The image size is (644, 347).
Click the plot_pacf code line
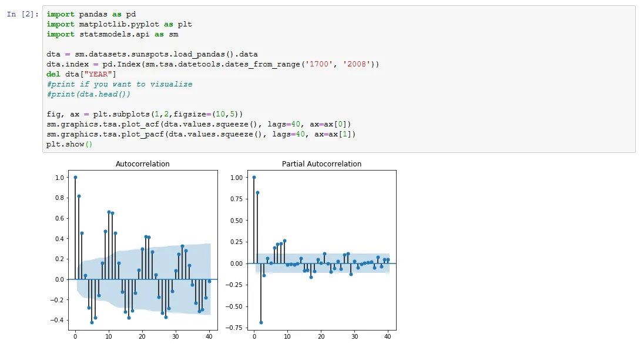[201, 134]
